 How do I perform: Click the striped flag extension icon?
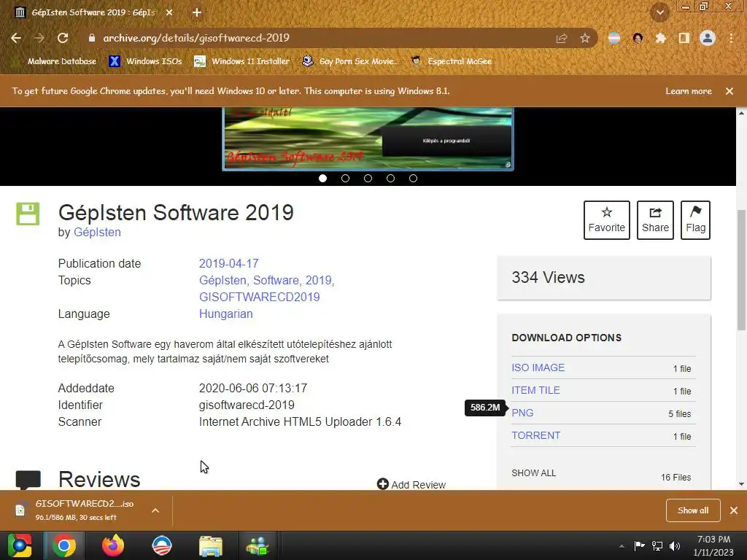pyautogui.click(x=614, y=38)
